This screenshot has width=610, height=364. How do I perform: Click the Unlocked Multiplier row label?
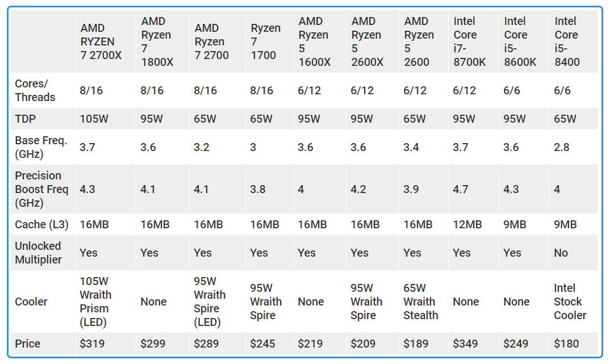[x=38, y=253]
